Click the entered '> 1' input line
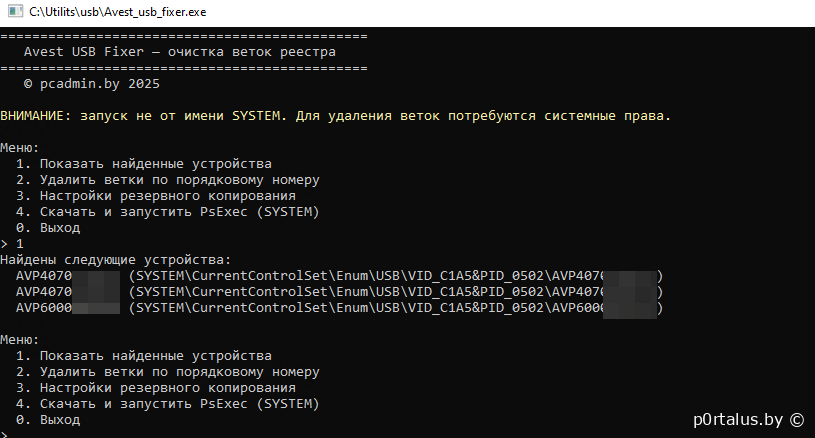This screenshot has height=438, width=815. (x=12, y=244)
